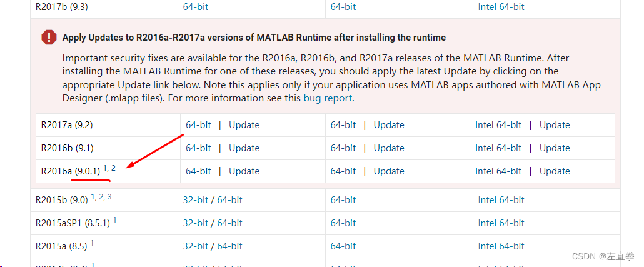This screenshot has height=267, width=644.
Task: Click the red warning exclamation icon
Action: [x=49, y=38]
